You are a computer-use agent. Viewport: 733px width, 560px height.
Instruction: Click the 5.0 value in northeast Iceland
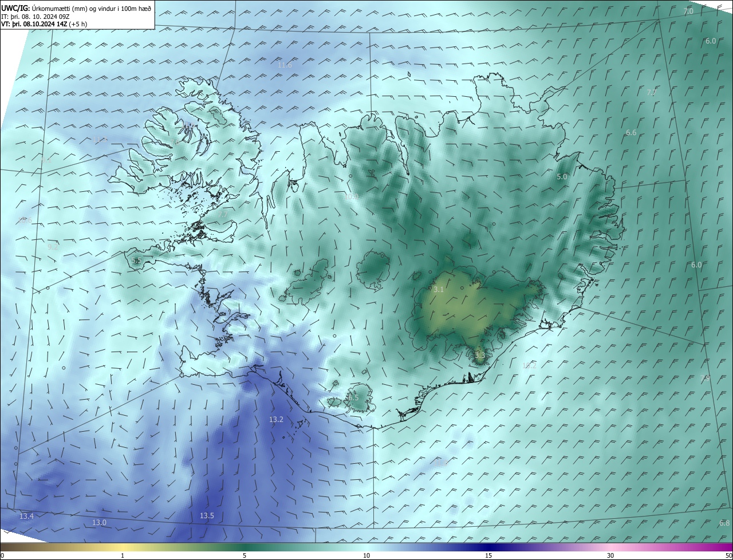pos(562,177)
